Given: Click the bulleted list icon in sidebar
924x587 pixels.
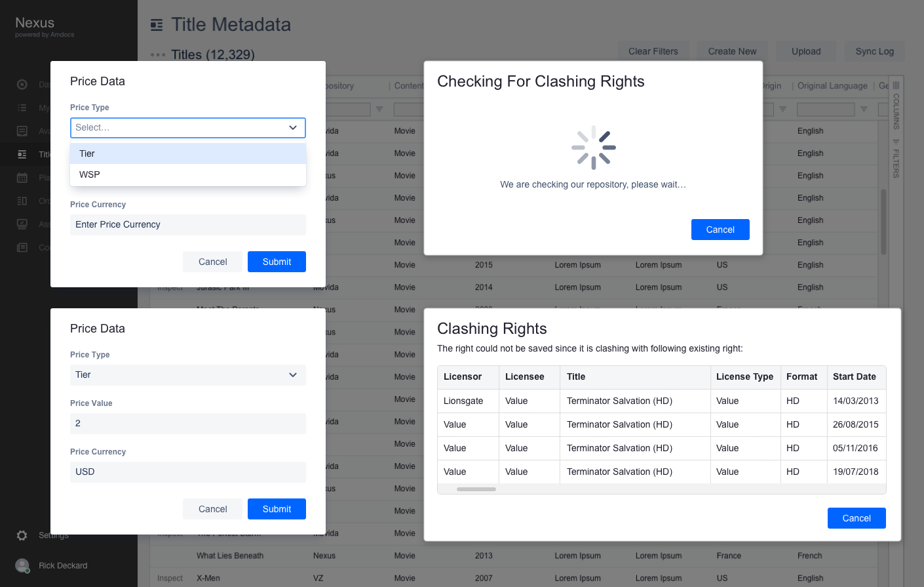Looking at the screenshot, I should (x=22, y=108).
